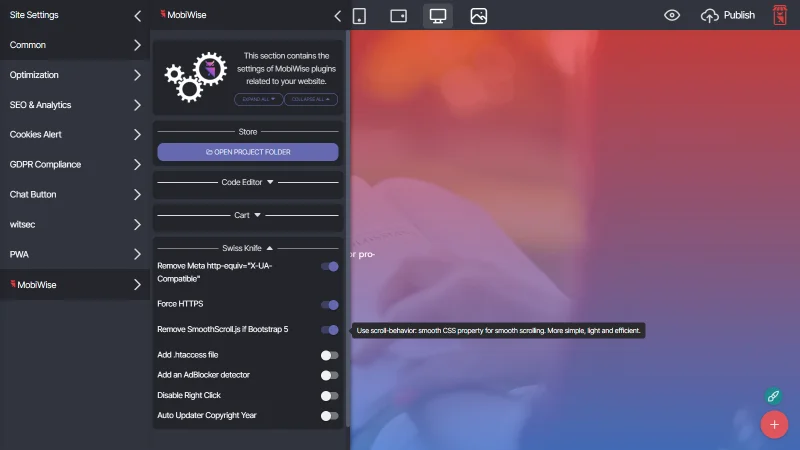Click the teal paintbrush style icon
This screenshot has width=800, height=450.
773,396
